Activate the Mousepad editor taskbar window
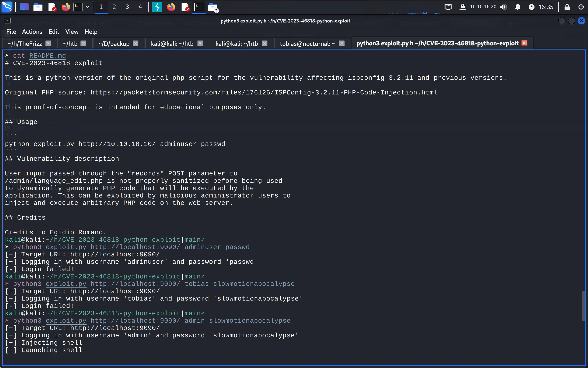 tap(185, 7)
